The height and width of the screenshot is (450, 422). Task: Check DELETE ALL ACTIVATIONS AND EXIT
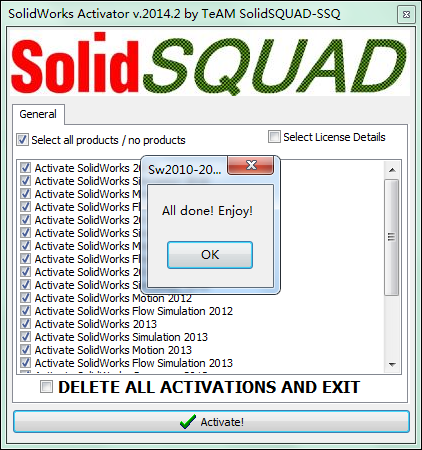(x=46, y=387)
